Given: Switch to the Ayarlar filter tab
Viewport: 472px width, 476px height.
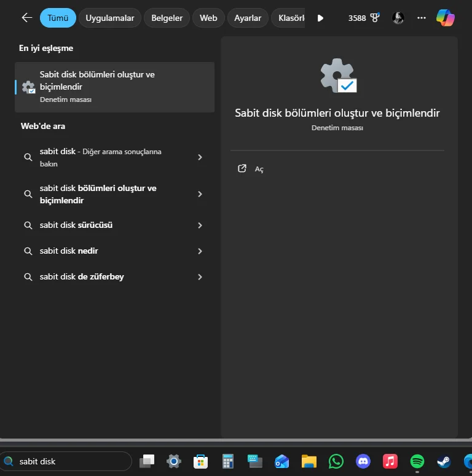Looking at the screenshot, I should click(x=248, y=18).
